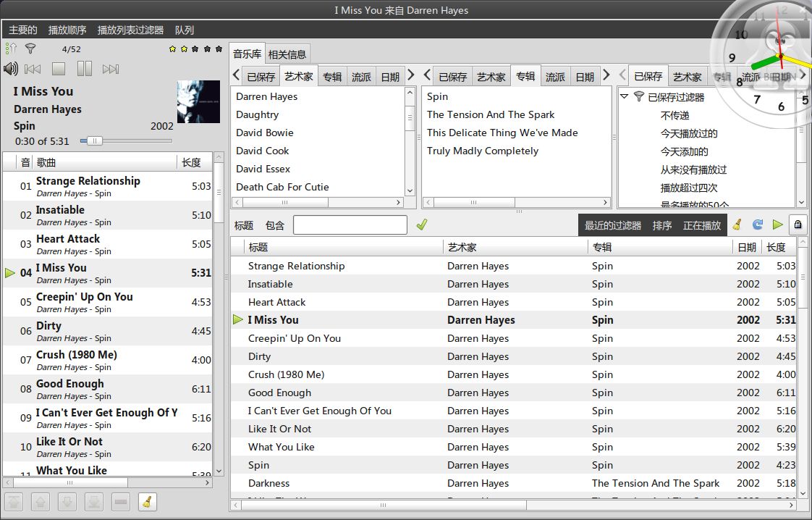Select 已保存 tab in the first browser pane

(261, 77)
